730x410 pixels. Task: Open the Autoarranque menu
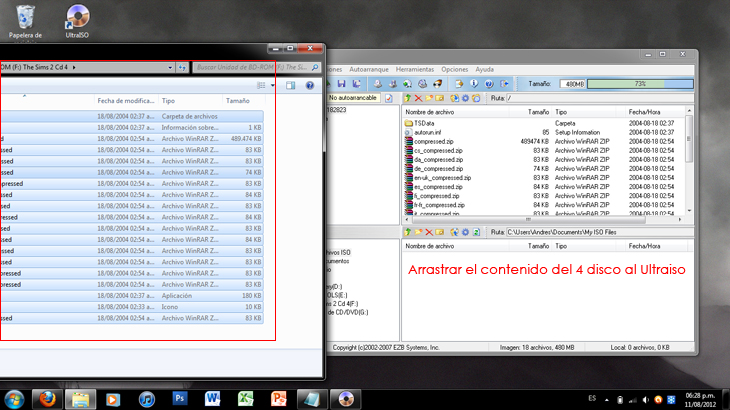369,69
